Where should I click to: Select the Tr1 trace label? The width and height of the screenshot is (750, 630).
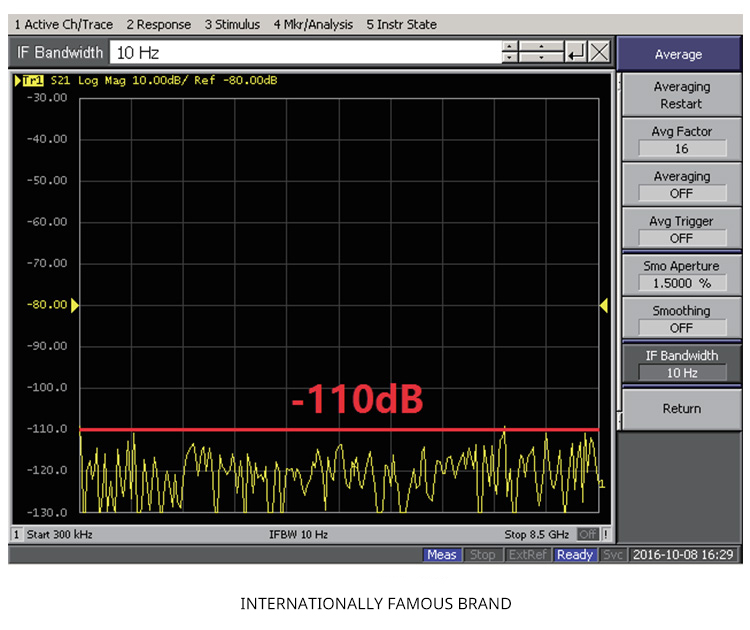(x=32, y=80)
